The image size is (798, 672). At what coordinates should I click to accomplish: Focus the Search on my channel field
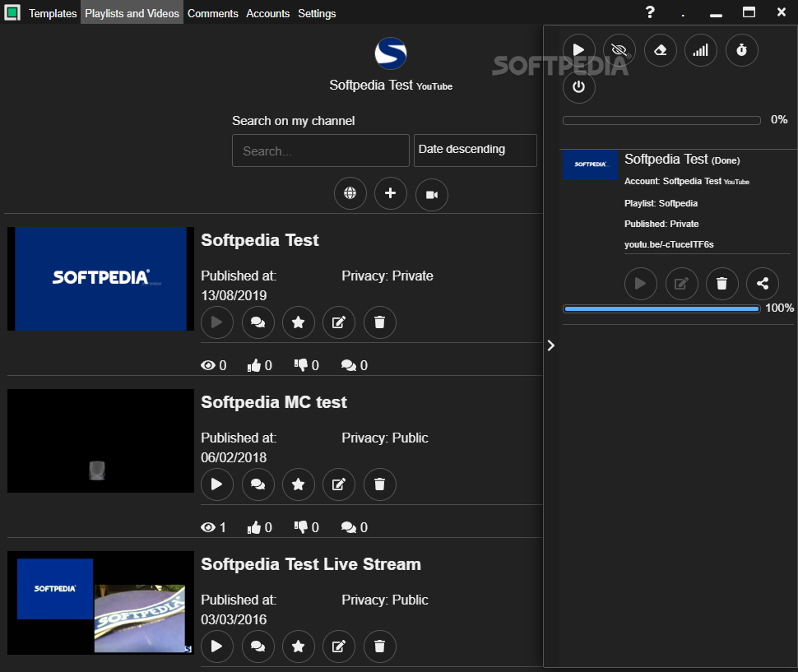(x=321, y=151)
